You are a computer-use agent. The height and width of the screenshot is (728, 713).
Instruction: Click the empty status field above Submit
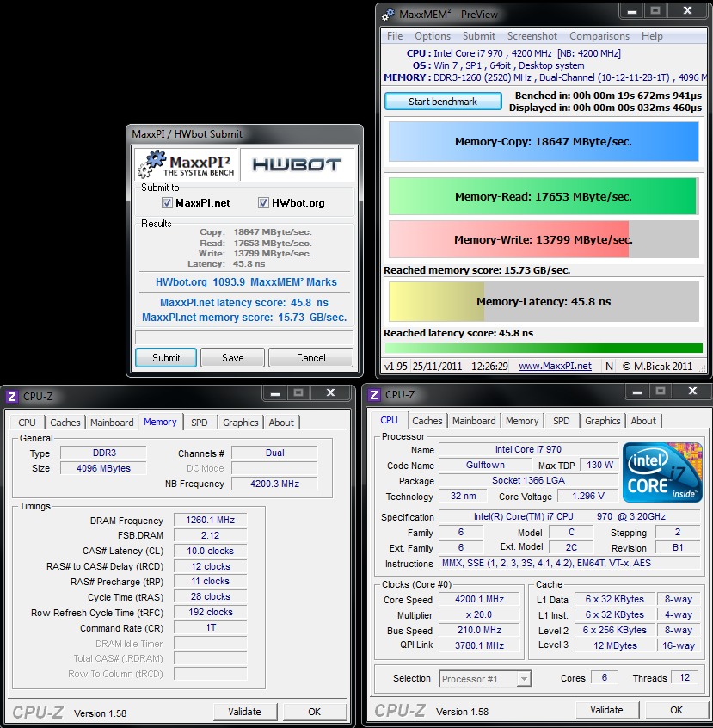[244, 337]
